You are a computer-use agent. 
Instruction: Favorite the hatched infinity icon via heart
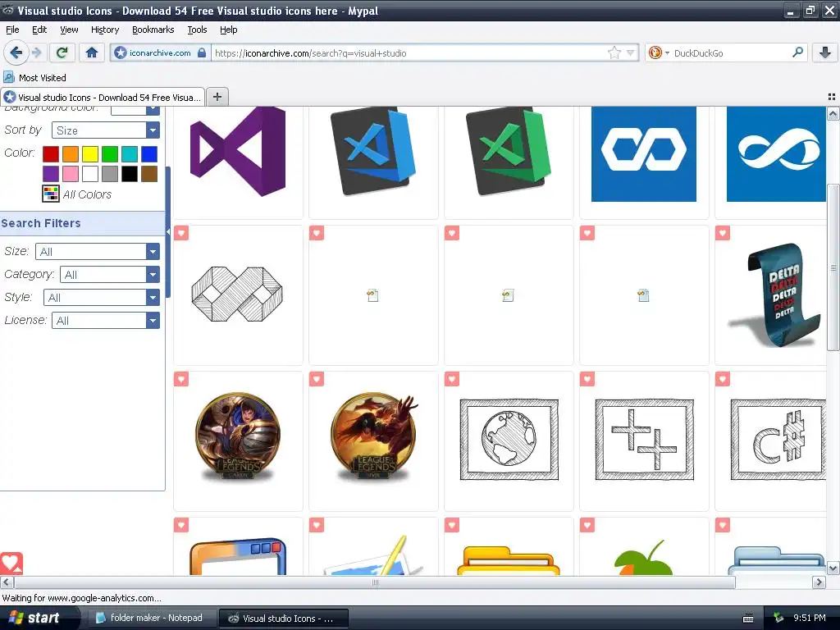[x=181, y=233]
